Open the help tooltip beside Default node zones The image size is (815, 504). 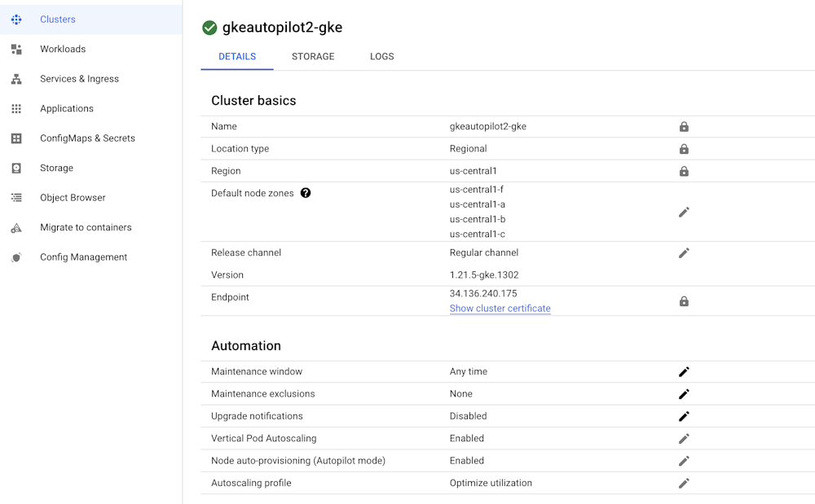305,192
